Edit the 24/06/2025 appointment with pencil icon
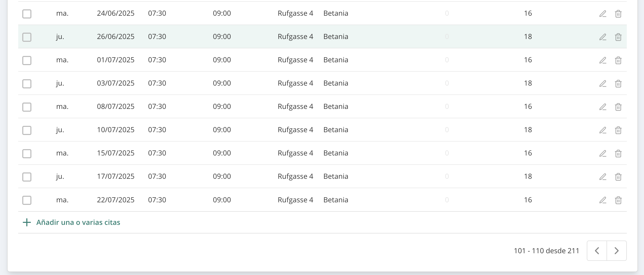Viewport: 644px width, 275px height. tap(603, 14)
